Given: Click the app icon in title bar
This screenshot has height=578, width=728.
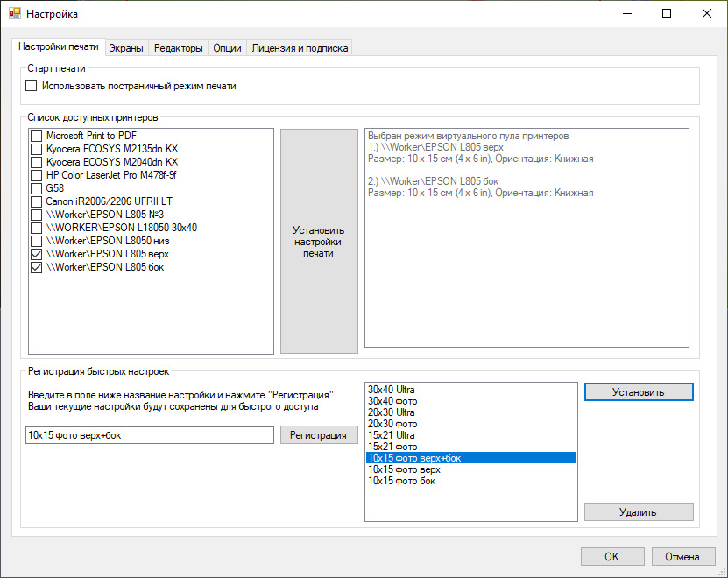Looking at the screenshot, I should click(14, 14).
